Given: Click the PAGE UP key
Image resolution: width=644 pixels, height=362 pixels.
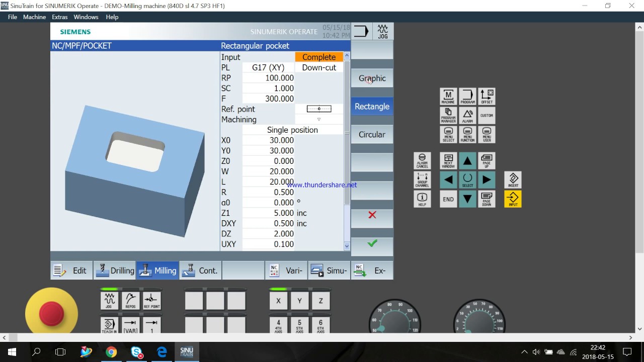Looking at the screenshot, I should (x=487, y=160).
